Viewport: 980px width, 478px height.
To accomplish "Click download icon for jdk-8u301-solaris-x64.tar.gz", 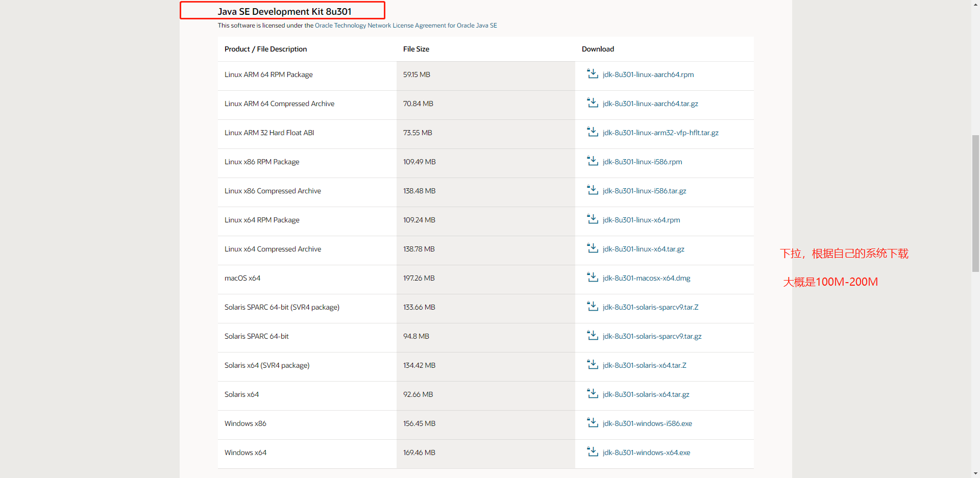I will click(x=593, y=394).
